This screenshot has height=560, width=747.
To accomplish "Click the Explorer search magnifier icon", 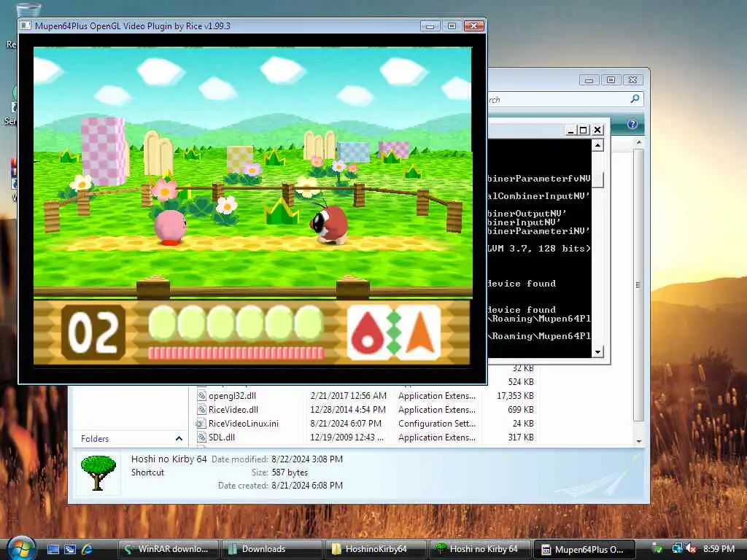I will [635, 99].
